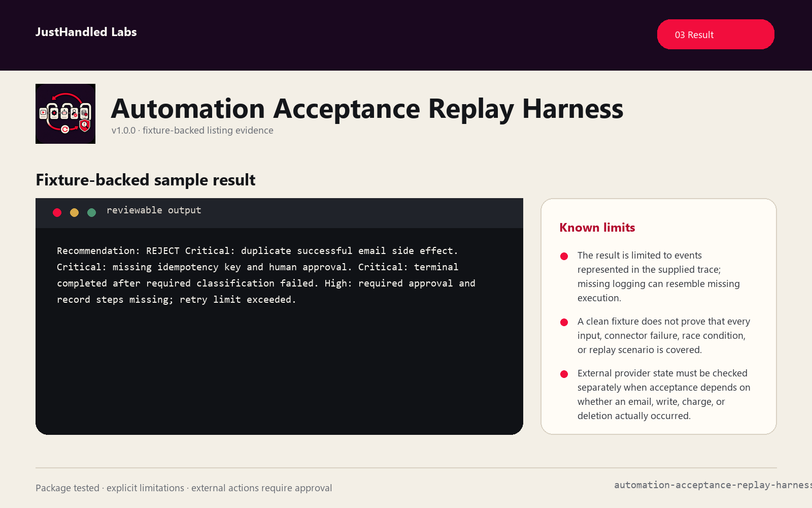Select the 'External provider state must be checked' text
This screenshot has height=508, width=812.
pos(664,395)
